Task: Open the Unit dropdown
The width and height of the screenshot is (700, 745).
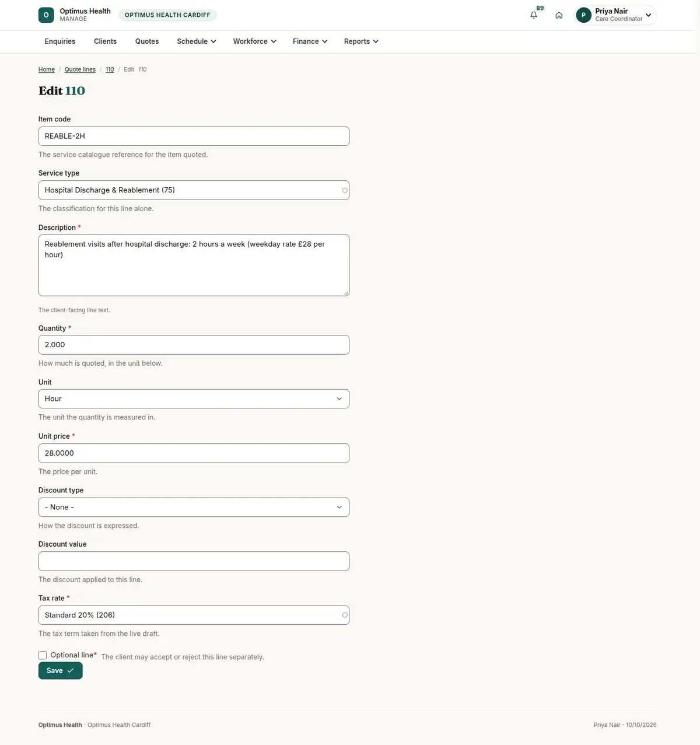Action: (194, 399)
